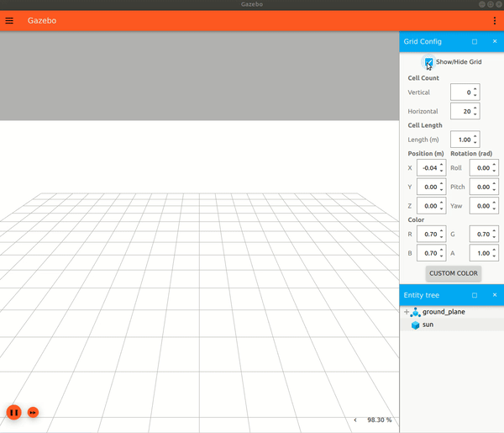The height and width of the screenshot is (433, 504).
Task: Increase Vertical cell count
Action: (x=475, y=89)
